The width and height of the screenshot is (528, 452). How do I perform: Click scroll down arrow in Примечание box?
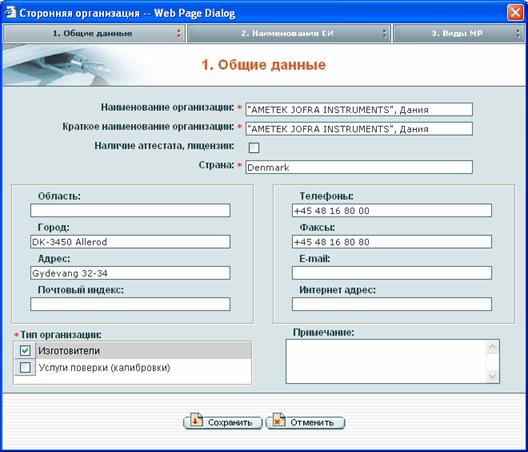tap(492, 376)
